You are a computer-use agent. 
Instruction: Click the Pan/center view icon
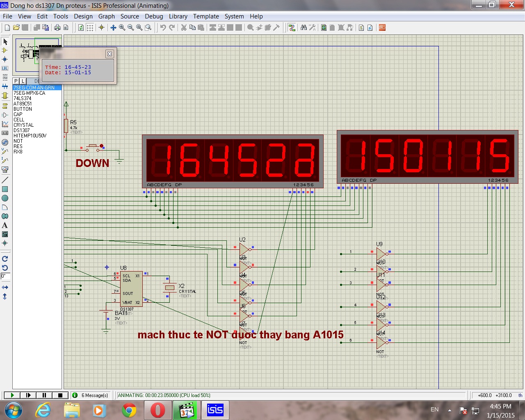click(x=113, y=27)
